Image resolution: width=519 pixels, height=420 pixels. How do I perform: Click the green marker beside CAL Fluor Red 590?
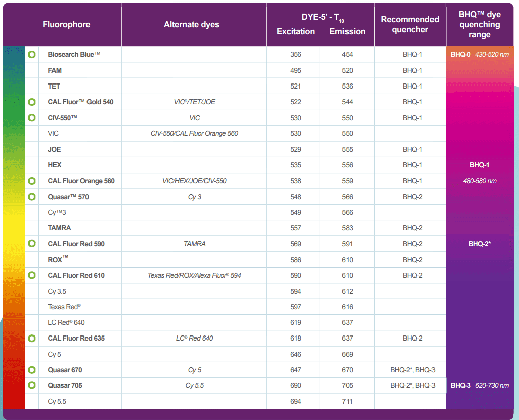click(x=32, y=244)
